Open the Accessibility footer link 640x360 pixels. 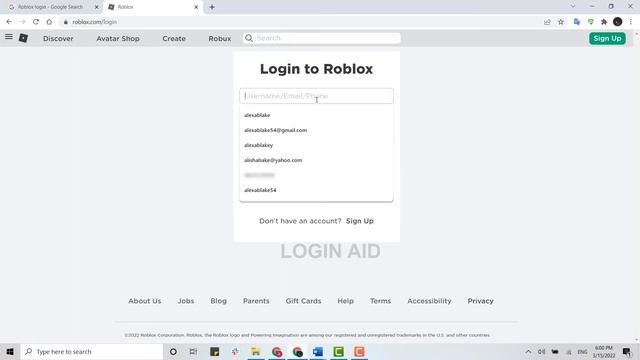(x=429, y=301)
